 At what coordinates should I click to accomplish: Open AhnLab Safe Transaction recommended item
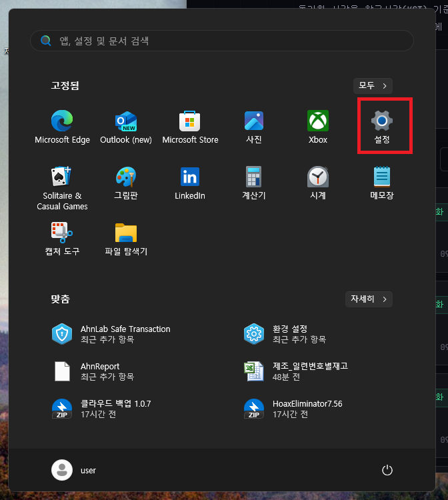(x=111, y=334)
